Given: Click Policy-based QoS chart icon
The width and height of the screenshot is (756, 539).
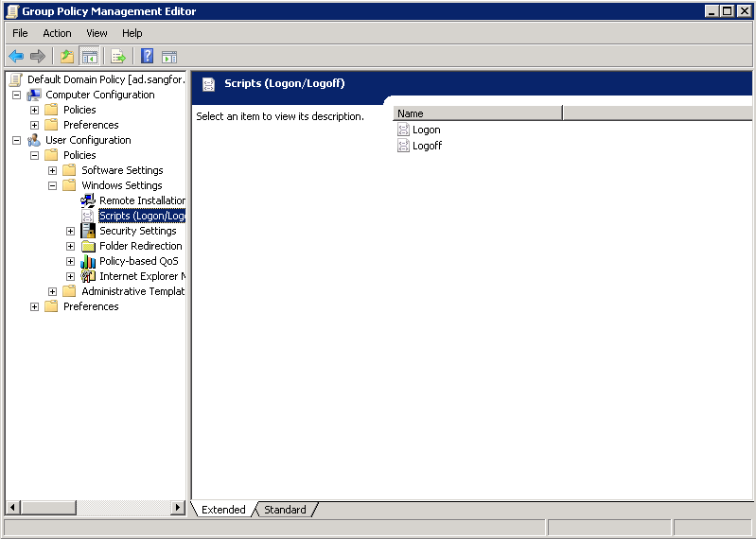Looking at the screenshot, I should (x=88, y=261).
